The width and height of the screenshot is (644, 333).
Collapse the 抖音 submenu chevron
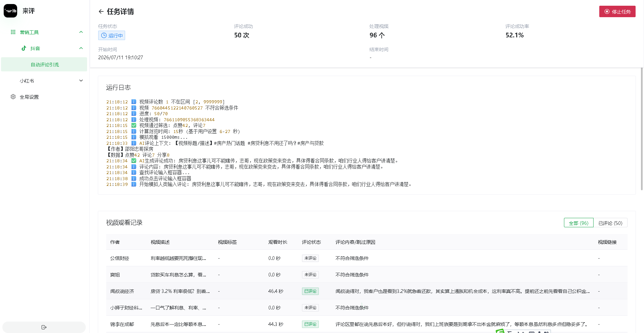pos(81,48)
